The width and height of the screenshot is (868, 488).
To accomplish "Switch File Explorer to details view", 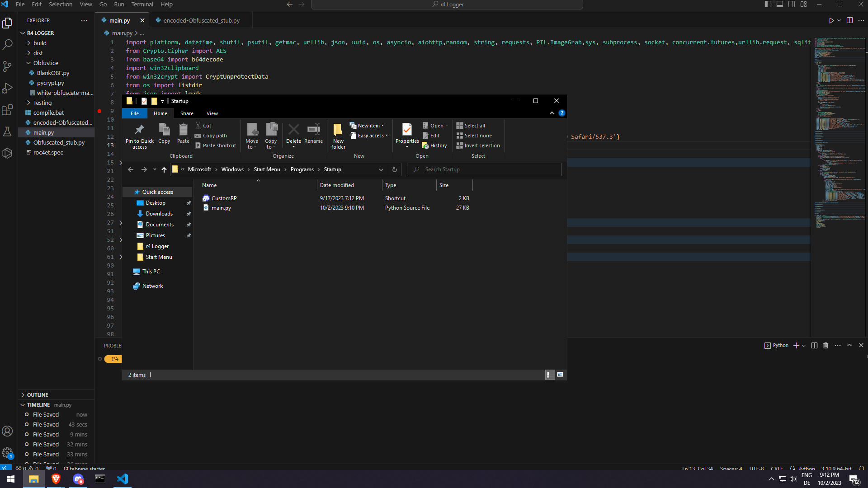I will (x=549, y=375).
